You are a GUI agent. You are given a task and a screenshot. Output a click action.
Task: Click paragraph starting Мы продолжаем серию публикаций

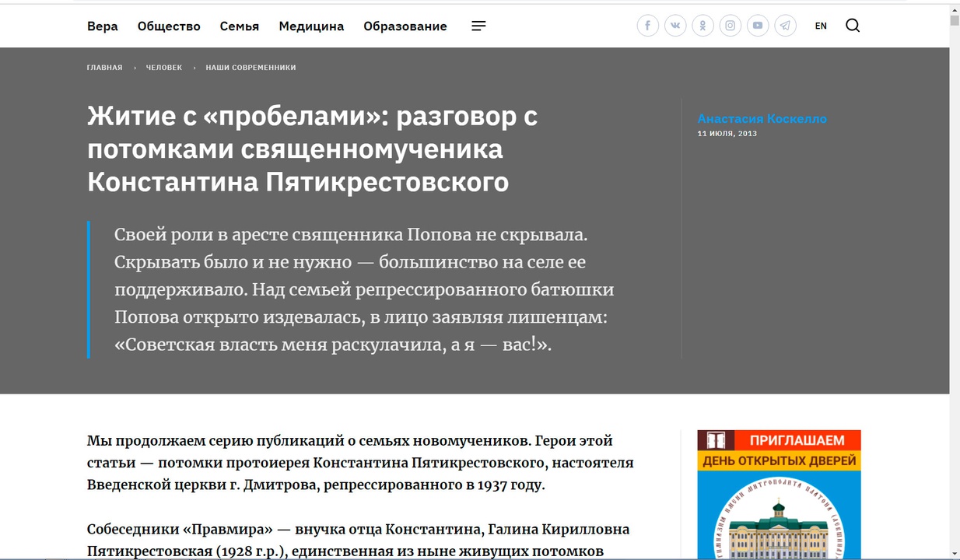click(360, 463)
